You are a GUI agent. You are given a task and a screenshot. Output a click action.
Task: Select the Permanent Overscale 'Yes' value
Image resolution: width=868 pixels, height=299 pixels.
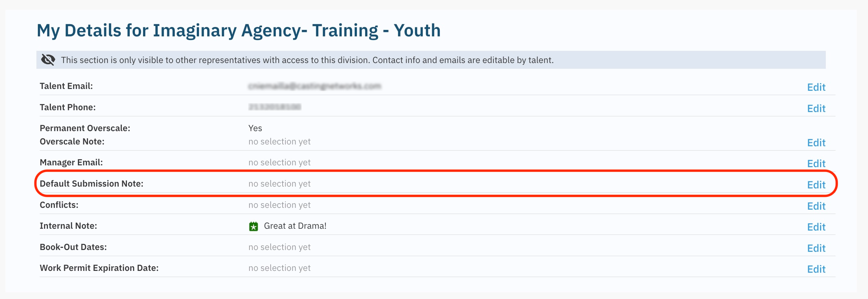coord(255,128)
